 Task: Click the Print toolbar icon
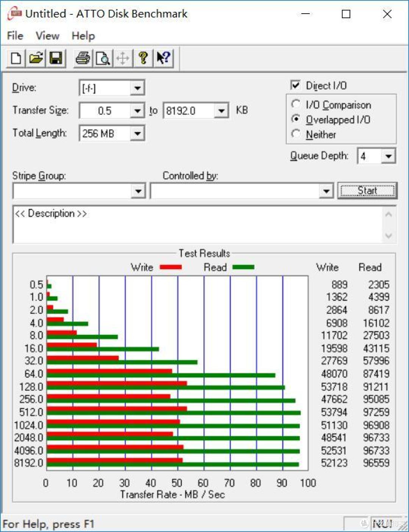(x=83, y=58)
